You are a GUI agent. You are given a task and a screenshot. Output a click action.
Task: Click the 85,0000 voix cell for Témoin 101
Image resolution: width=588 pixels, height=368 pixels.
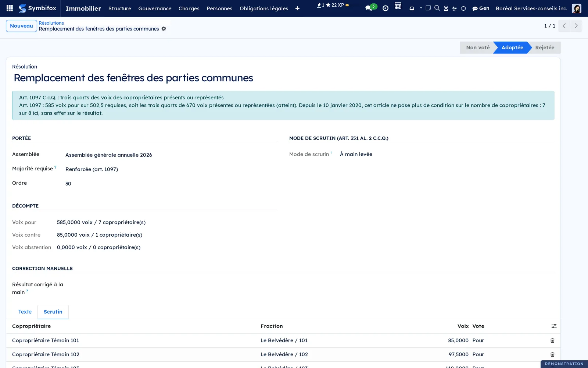(x=458, y=340)
